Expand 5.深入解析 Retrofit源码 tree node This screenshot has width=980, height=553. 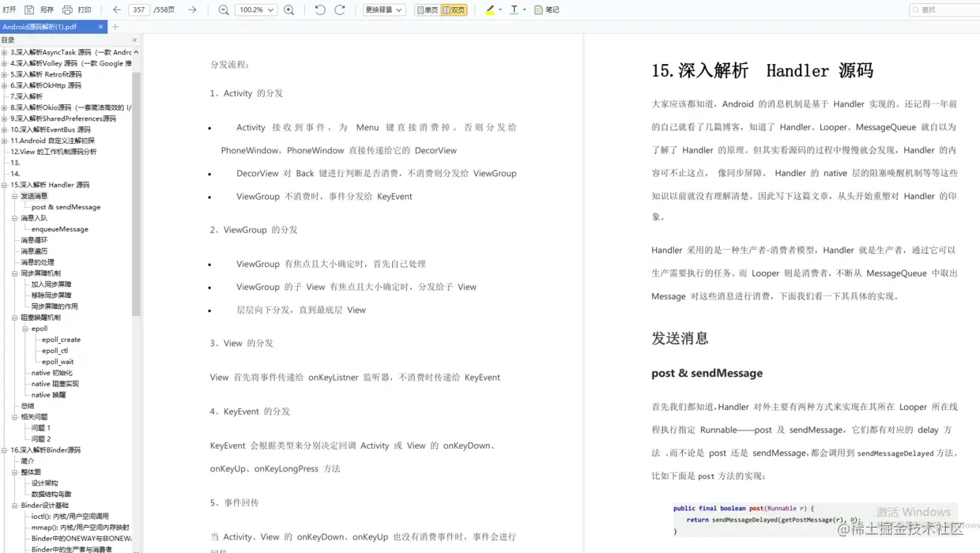(x=4, y=74)
